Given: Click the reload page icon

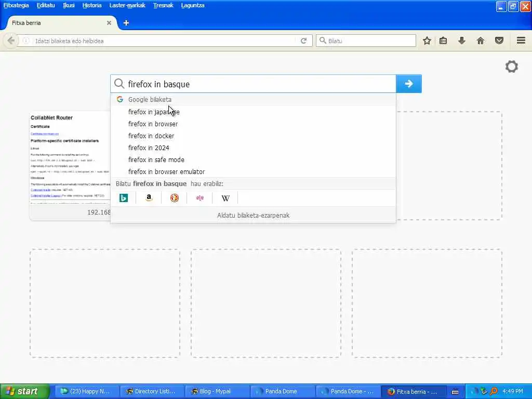Looking at the screenshot, I should point(303,41).
